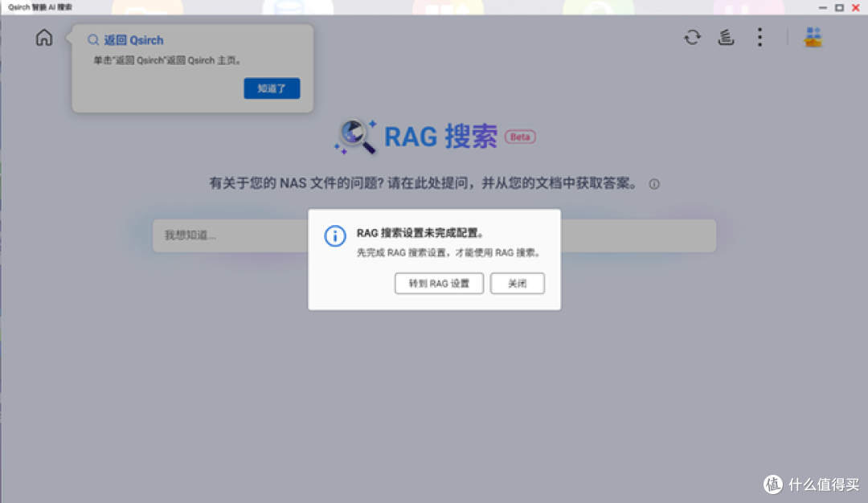Open the layered stack tasks icon

coord(726,37)
